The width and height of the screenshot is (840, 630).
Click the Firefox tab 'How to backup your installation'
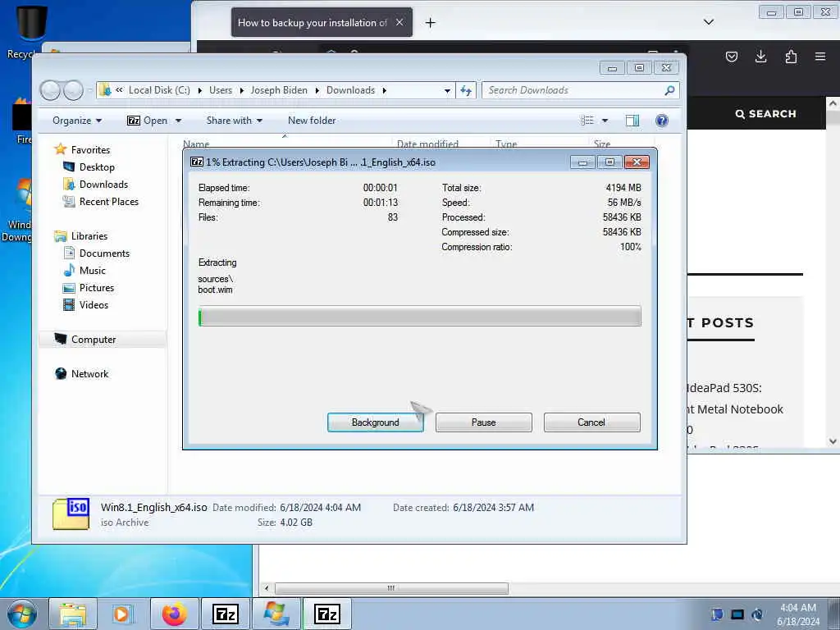tap(313, 22)
